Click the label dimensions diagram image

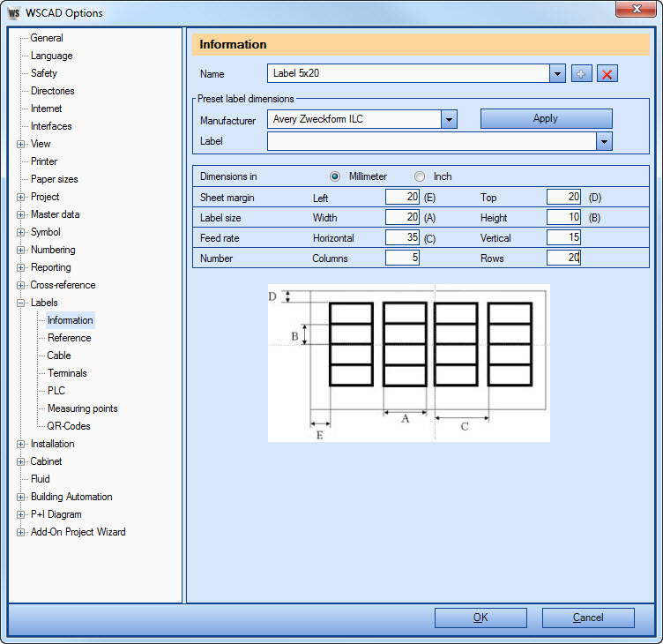pos(408,363)
